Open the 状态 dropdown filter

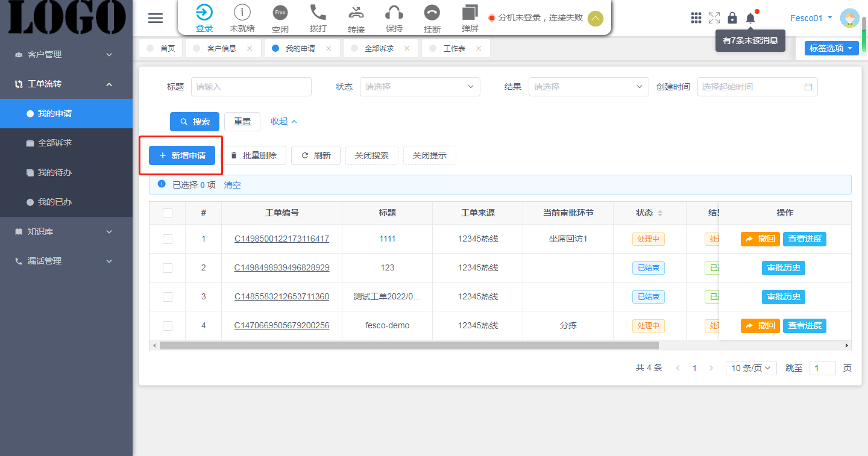point(420,87)
